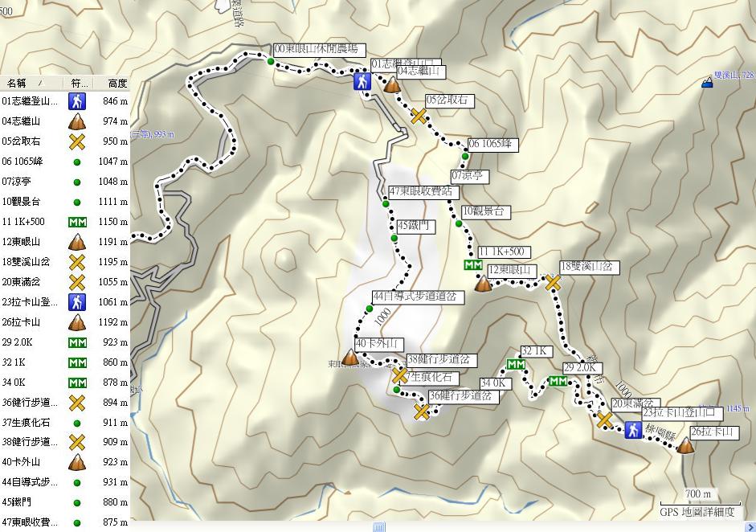Select the 12東眼山 mountain peak icon on map
This screenshot has width=756, height=532.
(x=483, y=283)
